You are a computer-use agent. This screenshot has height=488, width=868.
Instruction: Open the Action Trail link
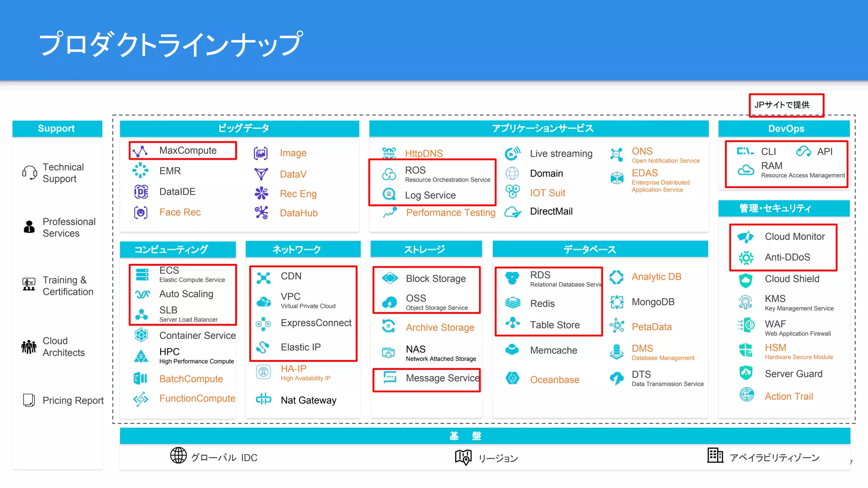[789, 396]
